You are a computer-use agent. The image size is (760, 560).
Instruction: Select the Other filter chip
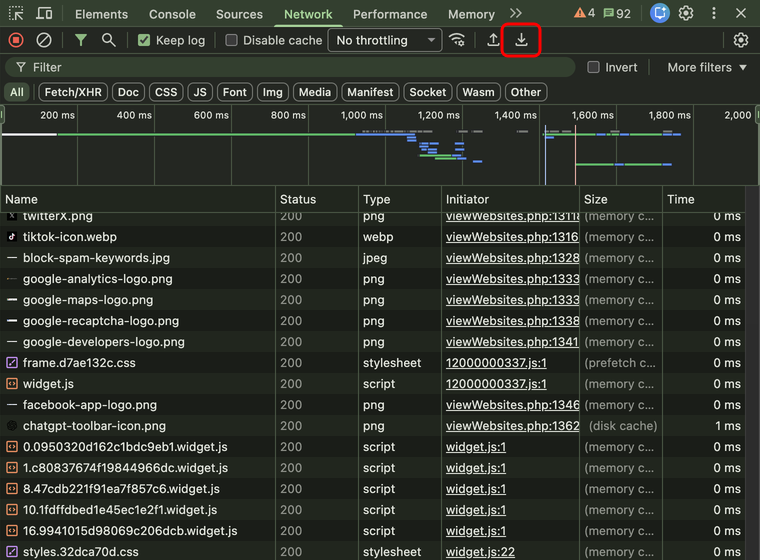click(526, 92)
